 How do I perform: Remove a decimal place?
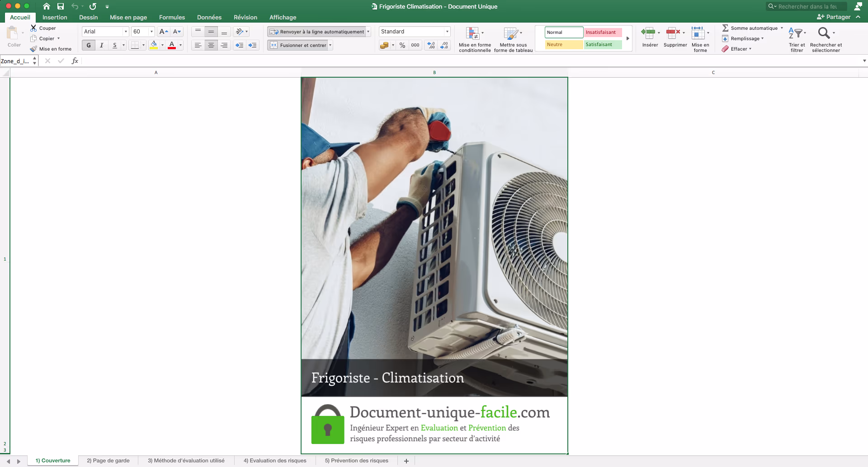[x=444, y=45]
